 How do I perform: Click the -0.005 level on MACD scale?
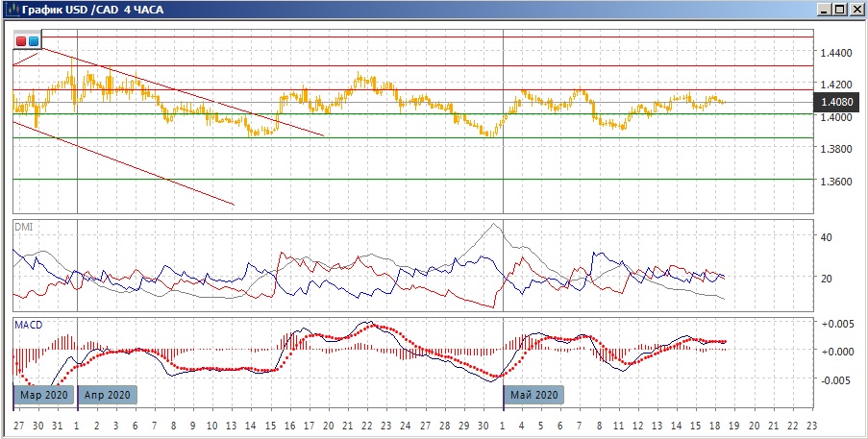click(x=835, y=378)
